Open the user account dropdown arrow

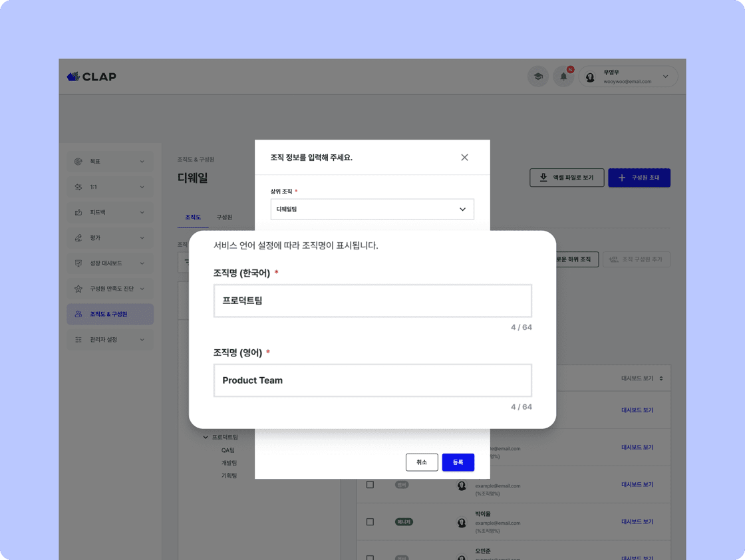pos(665,76)
